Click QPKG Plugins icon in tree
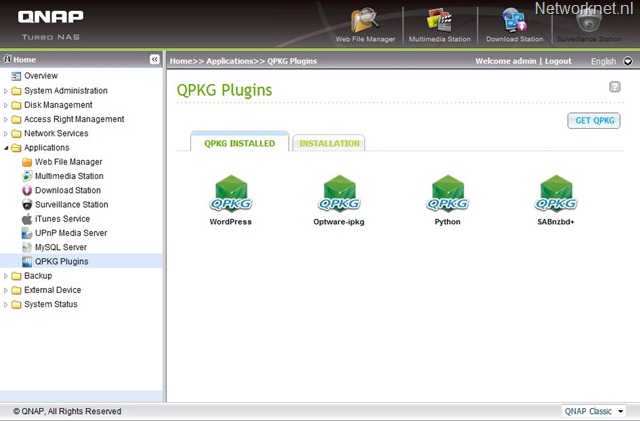Image resolution: width=640 pixels, height=421 pixels. coord(27,261)
